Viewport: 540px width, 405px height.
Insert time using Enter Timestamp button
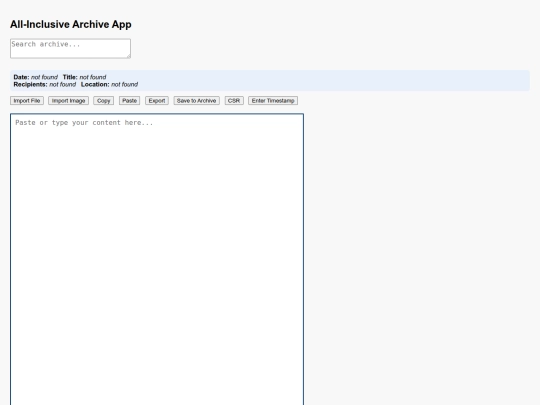(273, 101)
